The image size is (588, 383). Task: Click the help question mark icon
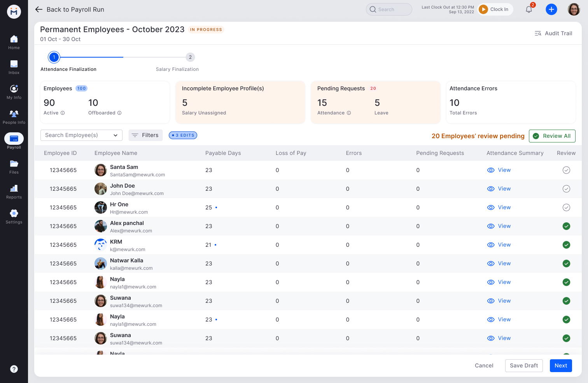[x=14, y=369]
